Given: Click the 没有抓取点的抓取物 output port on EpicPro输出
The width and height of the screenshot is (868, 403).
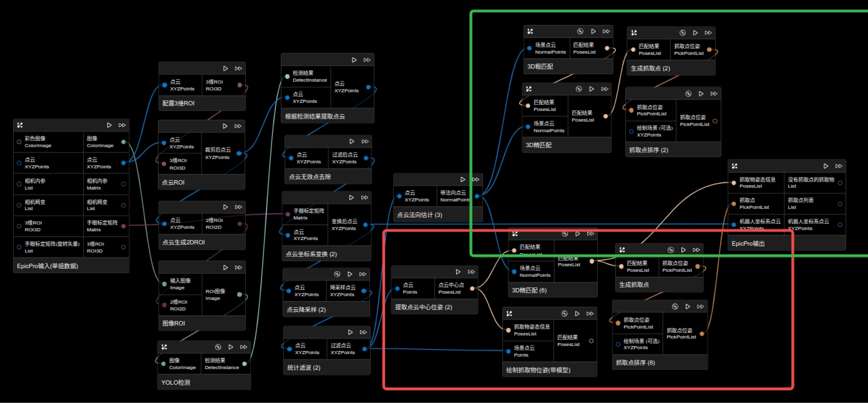Looking at the screenshot, I should [840, 183].
